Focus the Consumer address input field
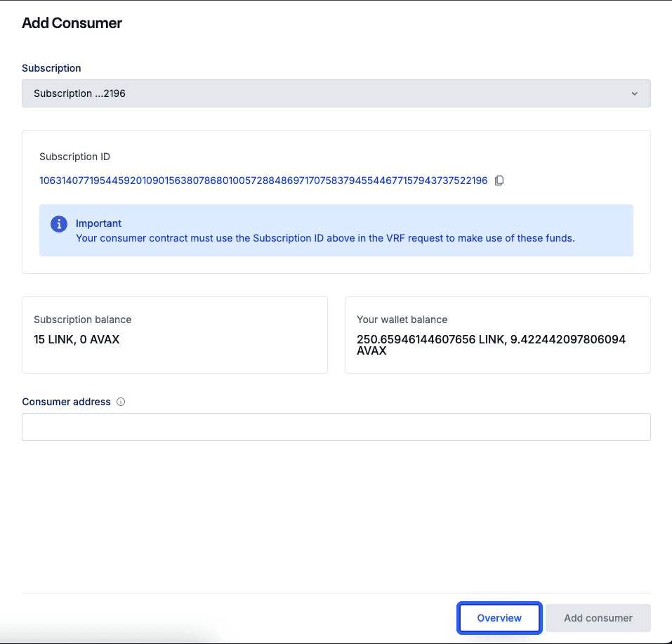Screen dimensions: 672x644 click(x=336, y=427)
